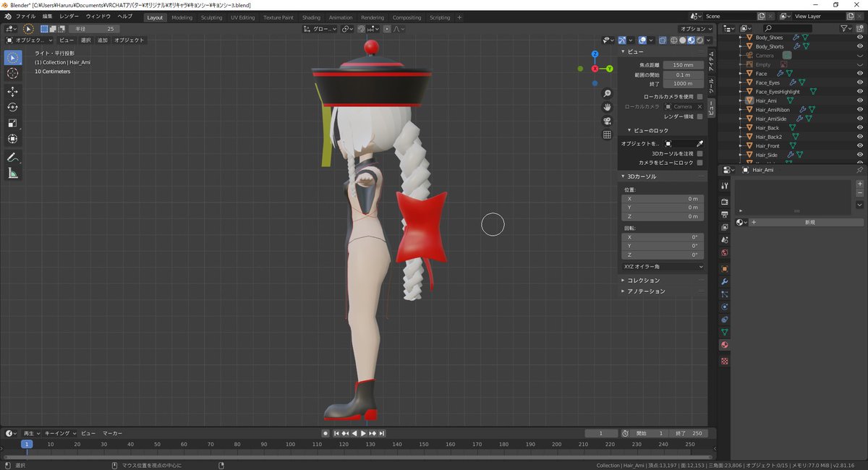
Task: Select the Rotate tool
Action: click(x=13, y=107)
